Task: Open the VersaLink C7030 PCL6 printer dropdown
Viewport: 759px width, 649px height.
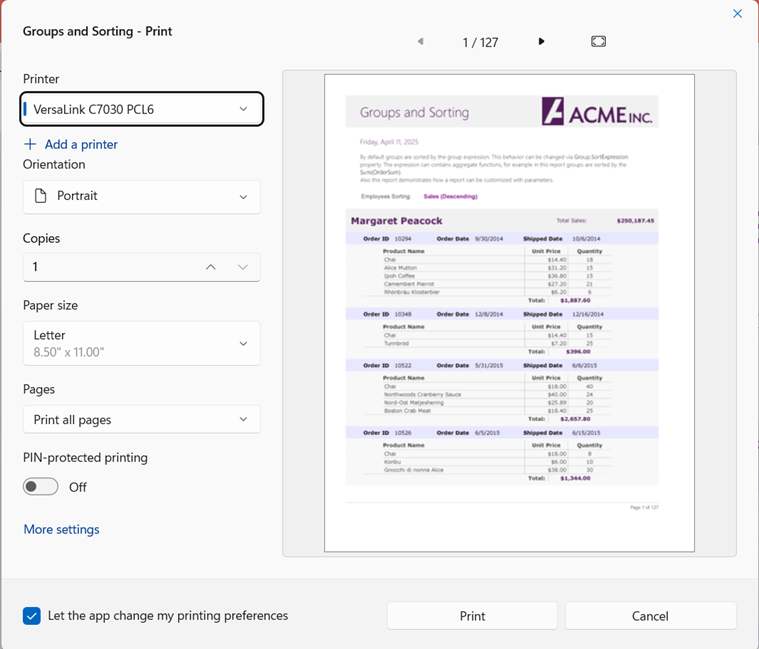Action: pos(142,109)
